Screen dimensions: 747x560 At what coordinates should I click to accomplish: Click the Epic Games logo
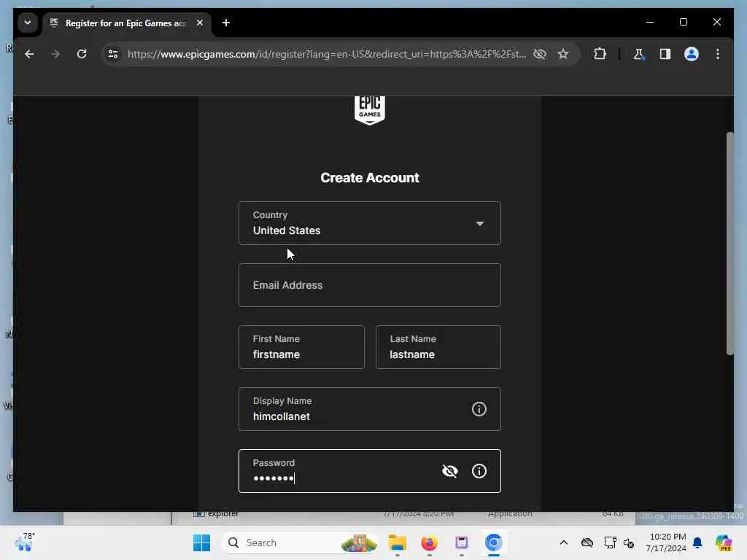(370, 111)
